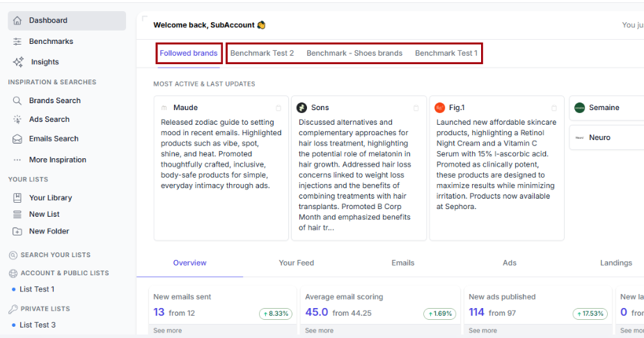The height and width of the screenshot is (338, 644).
Task: Click See more under Average email scoring
Action: click(319, 330)
